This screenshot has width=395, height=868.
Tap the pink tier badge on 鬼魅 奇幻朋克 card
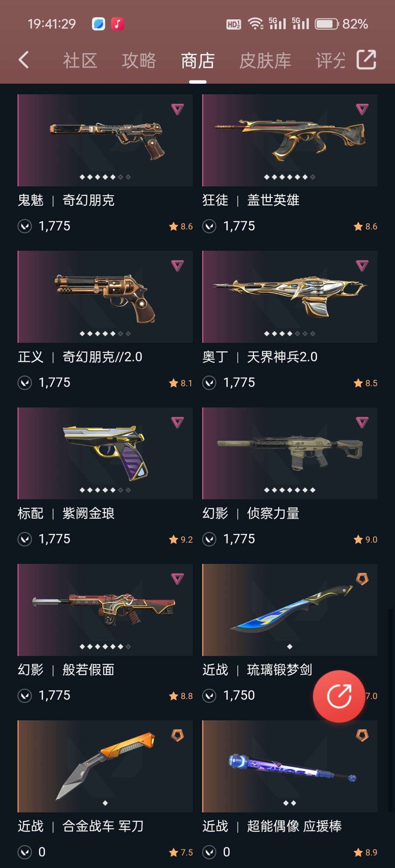177,109
